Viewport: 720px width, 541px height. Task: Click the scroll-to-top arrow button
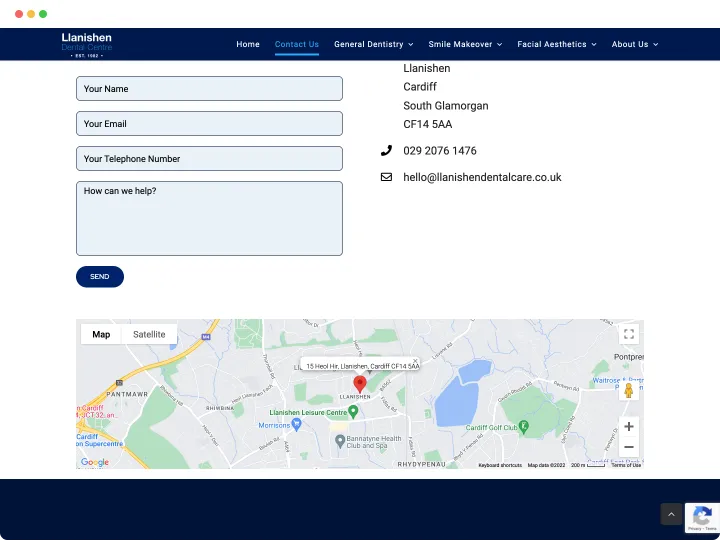pos(671,514)
